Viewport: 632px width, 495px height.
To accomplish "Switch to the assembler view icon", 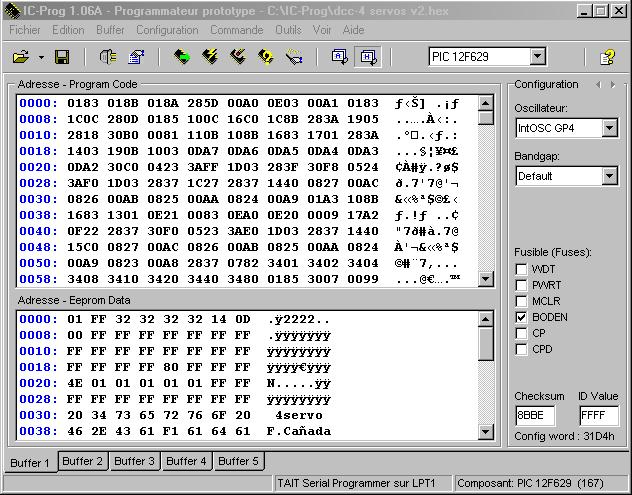I will 339,57.
